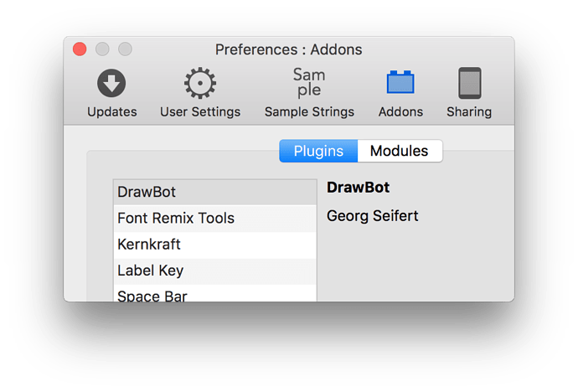Switch to the Modules tab

(x=399, y=151)
